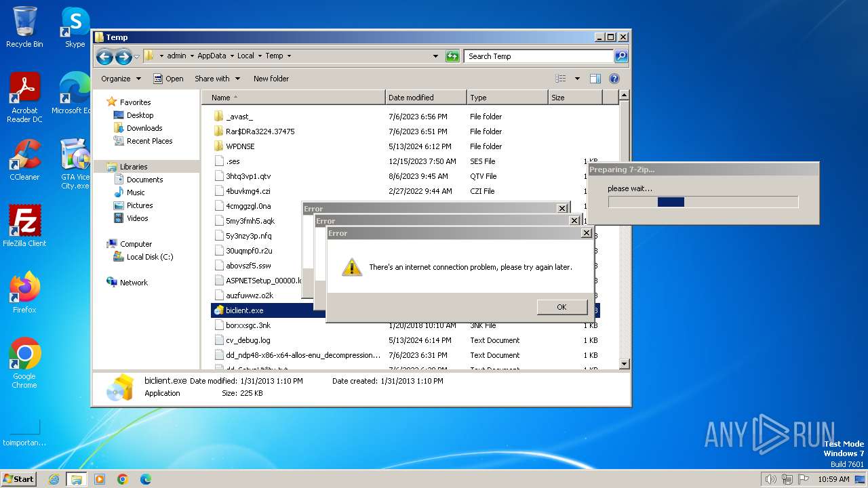This screenshot has height=488, width=868.
Task: Click the Open toolbar button
Action: click(168, 79)
